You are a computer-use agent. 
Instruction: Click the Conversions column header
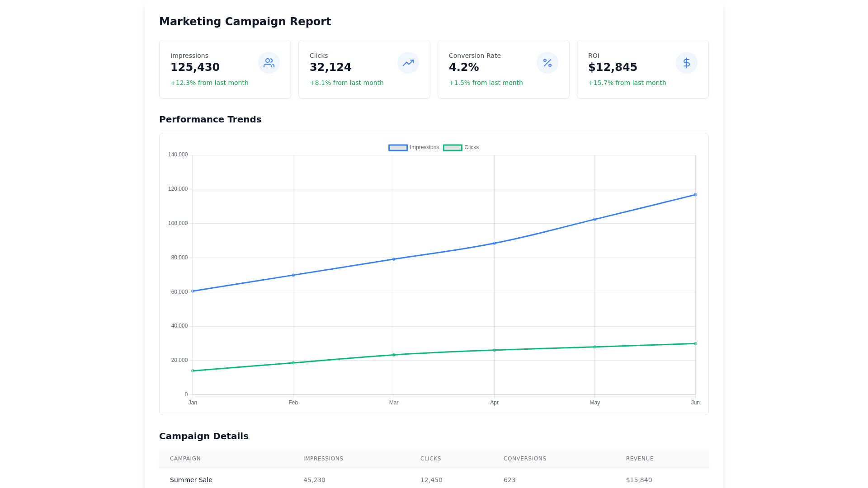525,459
